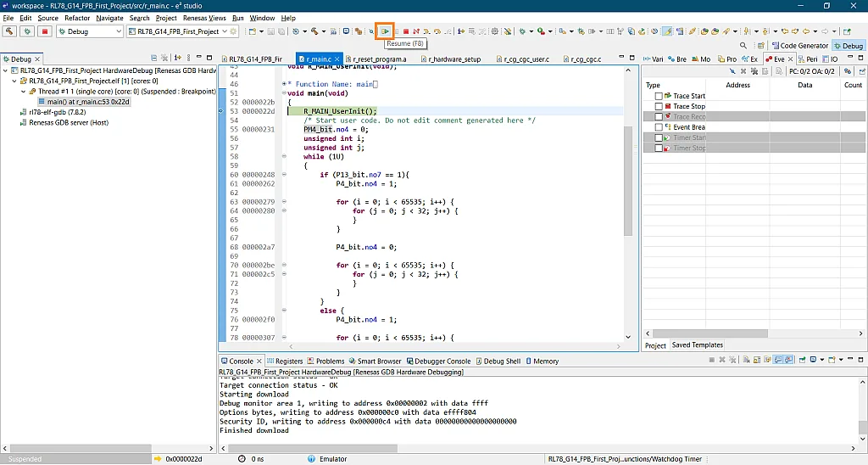Open the Renesas Views menu
This screenshot has width=868, height=465.
tap(205, 18)
